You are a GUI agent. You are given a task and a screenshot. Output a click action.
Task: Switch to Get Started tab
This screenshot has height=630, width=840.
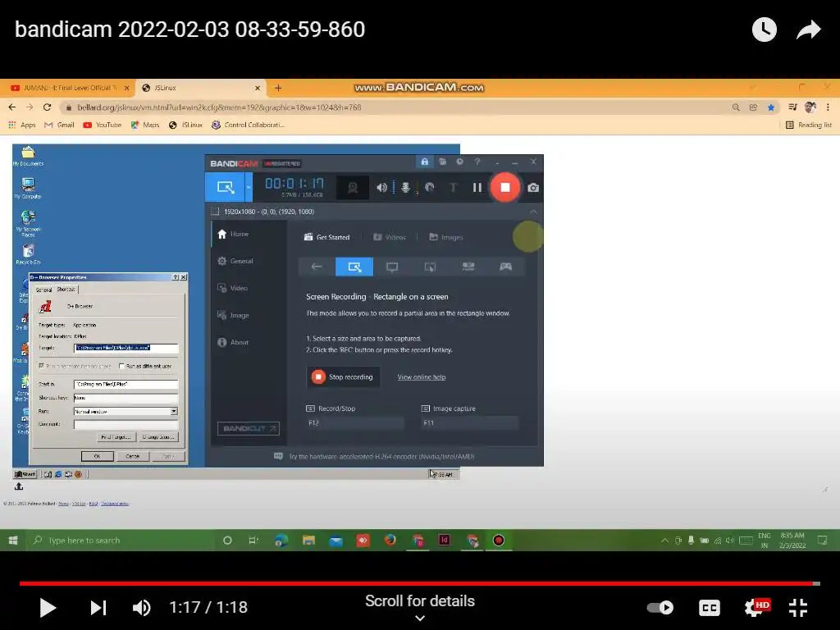[x=326, y=237]
